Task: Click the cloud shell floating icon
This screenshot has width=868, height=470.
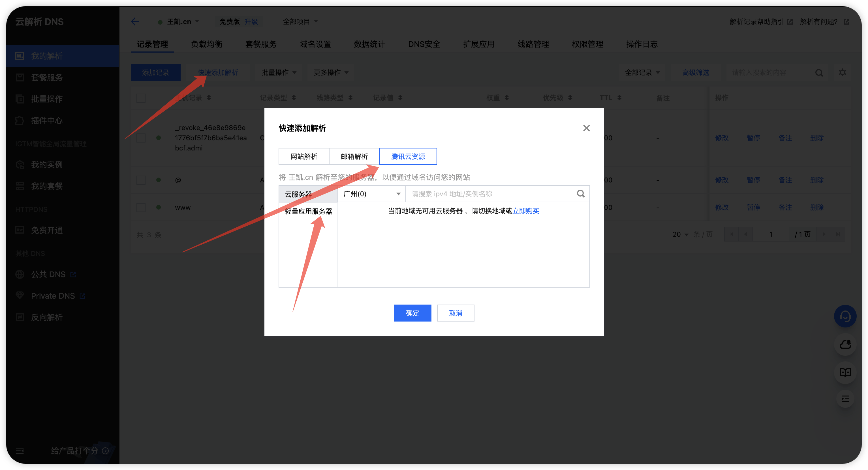Action: (x=845, y=344)
